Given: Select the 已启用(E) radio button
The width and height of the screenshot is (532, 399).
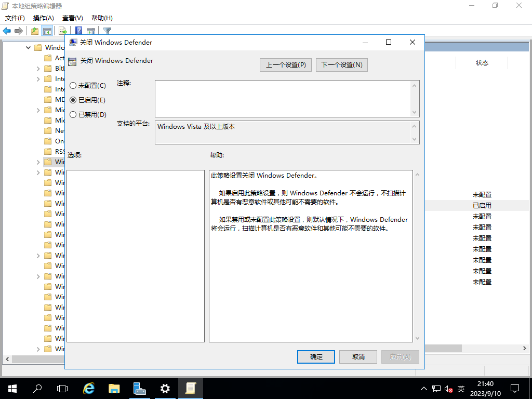Looking at the screenshot, I should point(73,100).
